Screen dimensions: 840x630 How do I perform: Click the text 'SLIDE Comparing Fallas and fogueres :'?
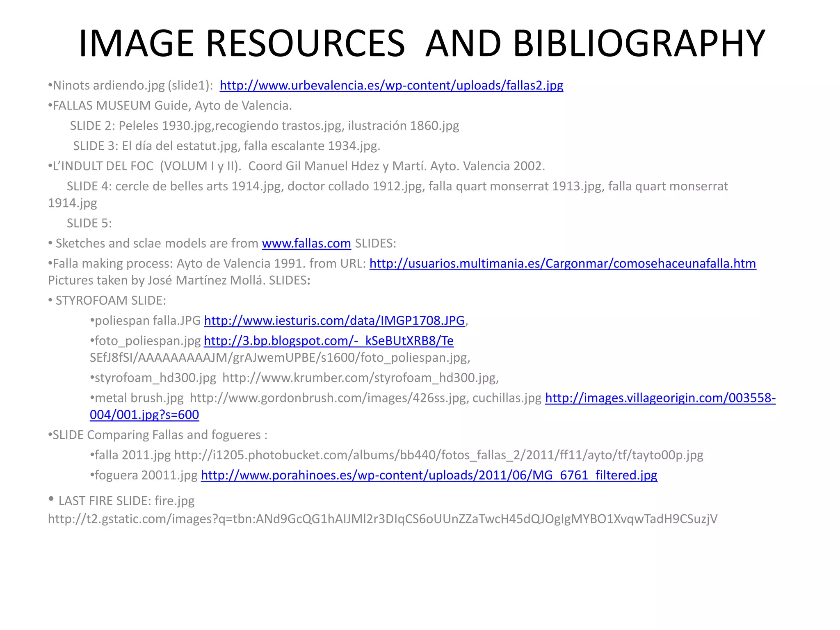[x=160, y=435]
